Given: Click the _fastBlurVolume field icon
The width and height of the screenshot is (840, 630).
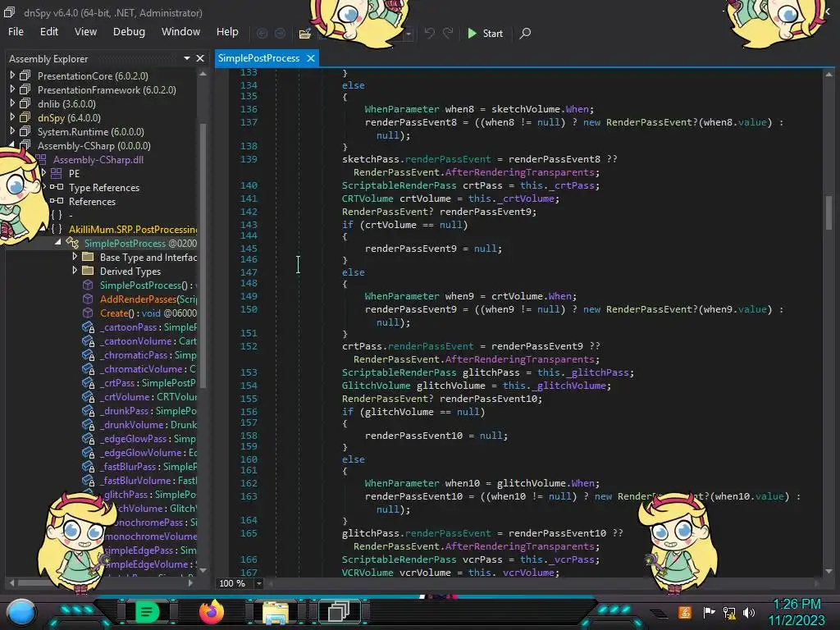Looking at the screenshot, I should point(88,481).
